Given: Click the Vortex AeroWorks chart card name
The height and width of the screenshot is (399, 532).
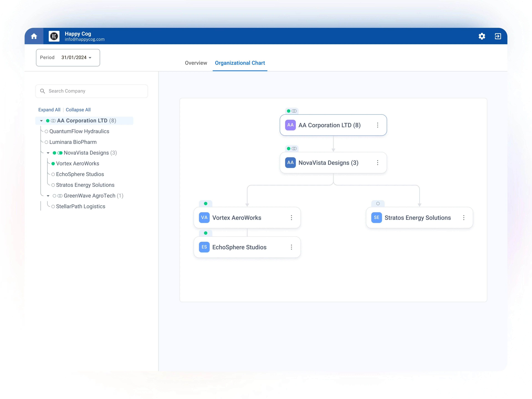Looking at the screenshot, I should [x=237, y=218].
